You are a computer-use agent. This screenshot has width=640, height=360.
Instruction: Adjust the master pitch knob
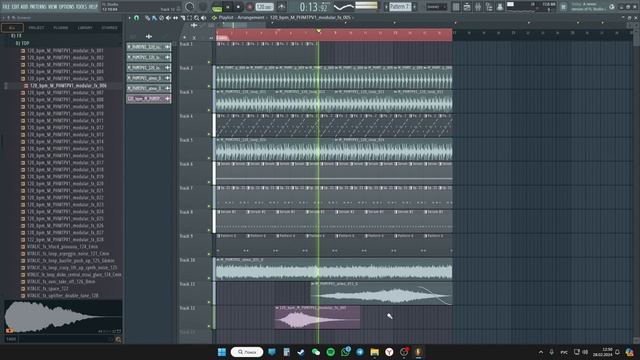point(202,7)
